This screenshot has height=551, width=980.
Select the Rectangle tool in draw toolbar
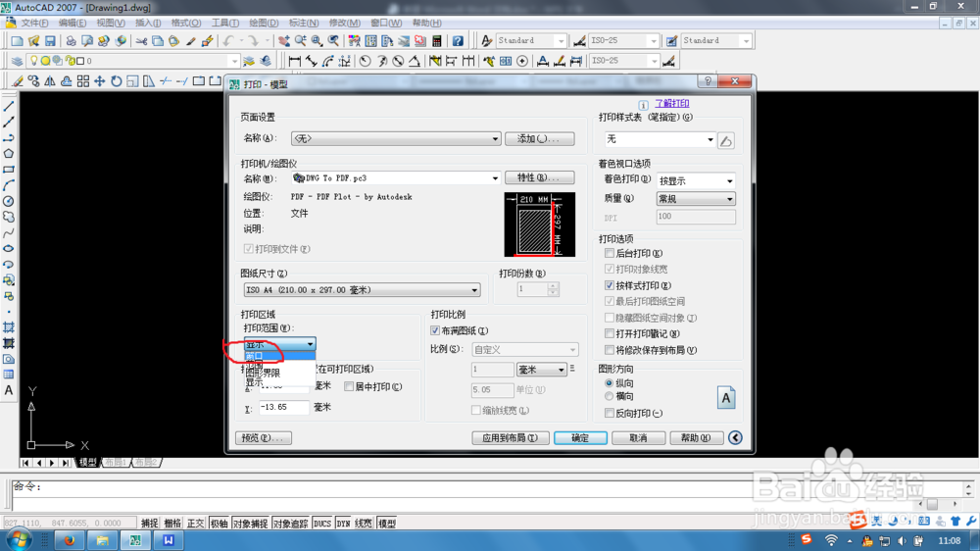click(9, 170)
